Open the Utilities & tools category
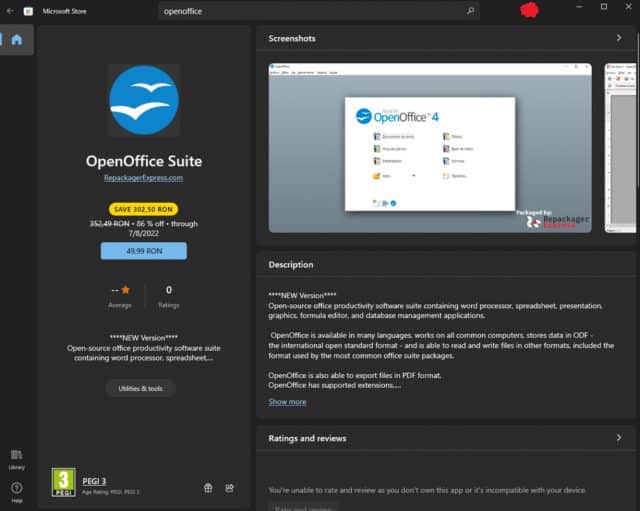Screen dimensions: 640x511 pyautogui.click(x=140, y=389)
